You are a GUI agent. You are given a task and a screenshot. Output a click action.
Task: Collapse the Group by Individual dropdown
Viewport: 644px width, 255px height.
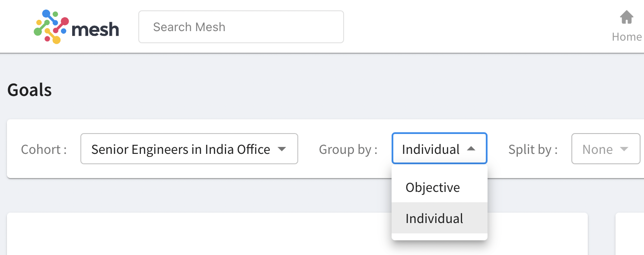pyautogui.click(x=440, y=149)
